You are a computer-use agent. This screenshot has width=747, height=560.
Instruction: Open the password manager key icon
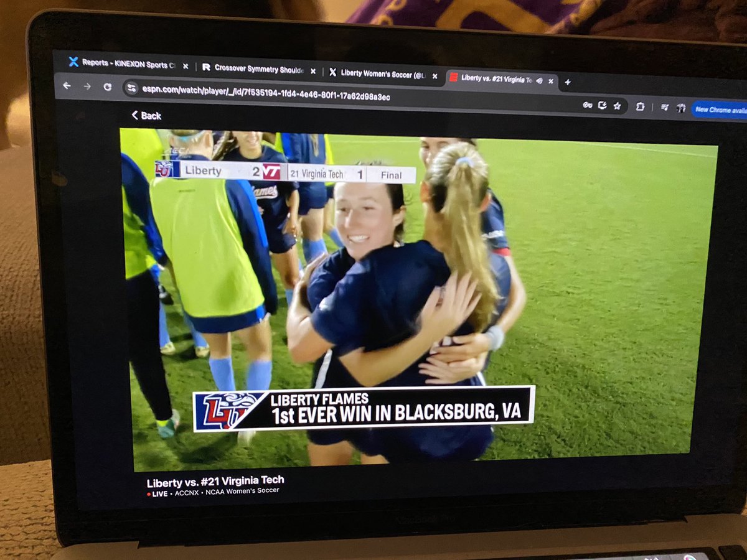[587, 105]
